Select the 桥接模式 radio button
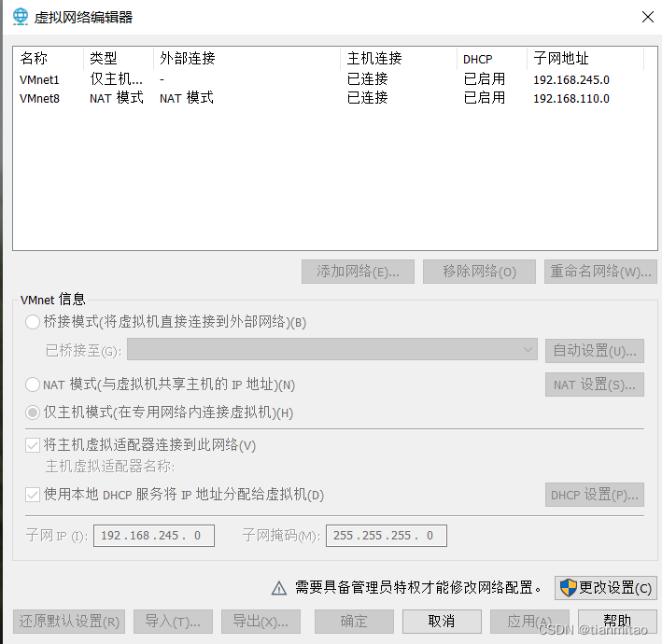Screen dimensions: 662x644 click(34, 322)
